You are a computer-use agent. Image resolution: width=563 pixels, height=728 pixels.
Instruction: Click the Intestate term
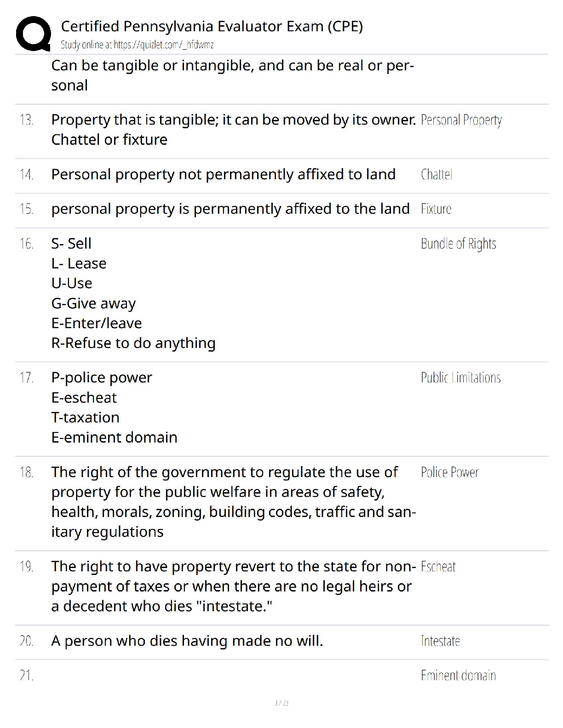[x=440, y=641]
